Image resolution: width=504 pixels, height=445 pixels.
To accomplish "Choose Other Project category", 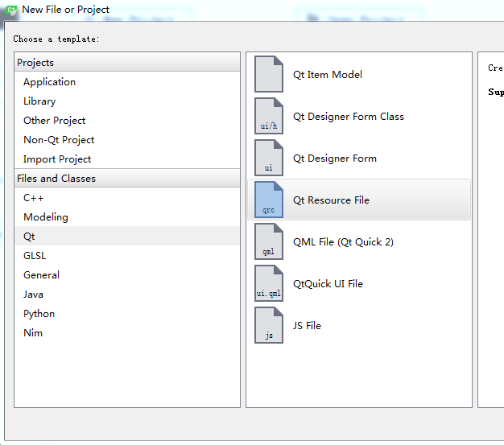I will coord(127,121).
